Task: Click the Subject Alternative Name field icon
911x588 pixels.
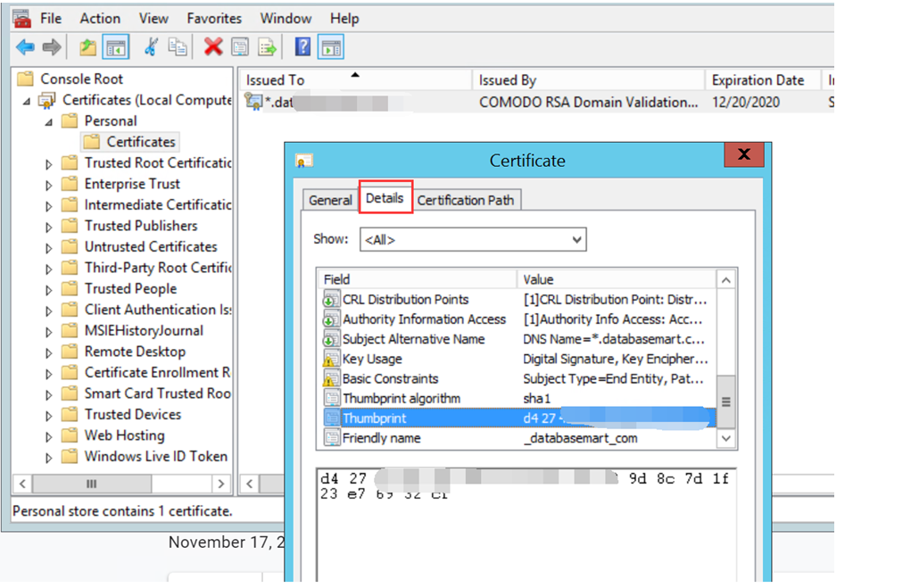Action: click(331, 339)
